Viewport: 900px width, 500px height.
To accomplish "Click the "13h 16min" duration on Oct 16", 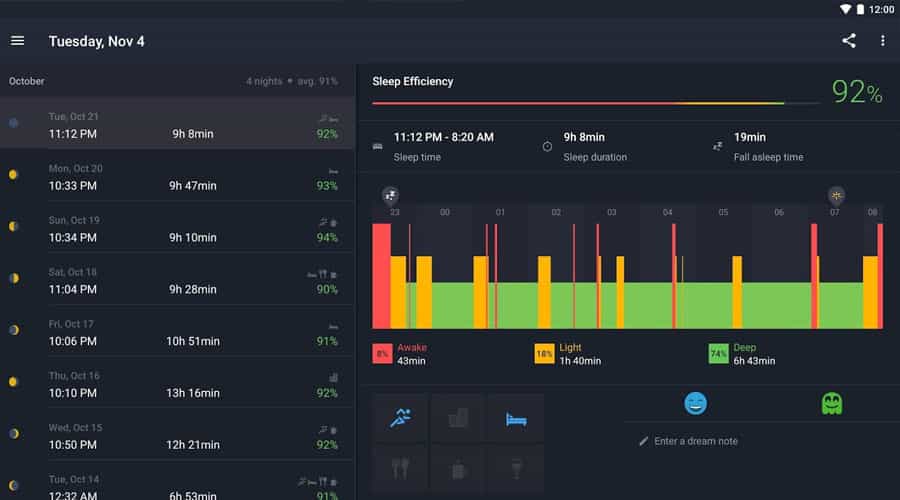I will tap(193, 393).
